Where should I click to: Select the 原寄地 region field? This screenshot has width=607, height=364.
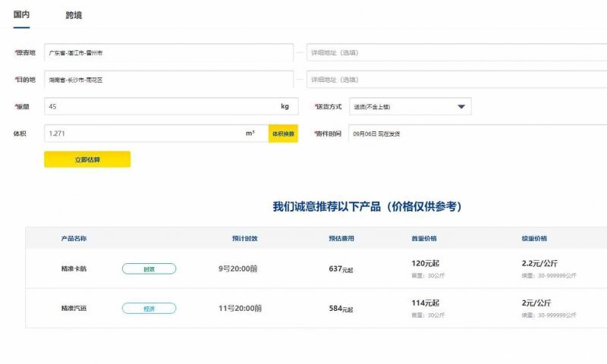coord(168,53)
